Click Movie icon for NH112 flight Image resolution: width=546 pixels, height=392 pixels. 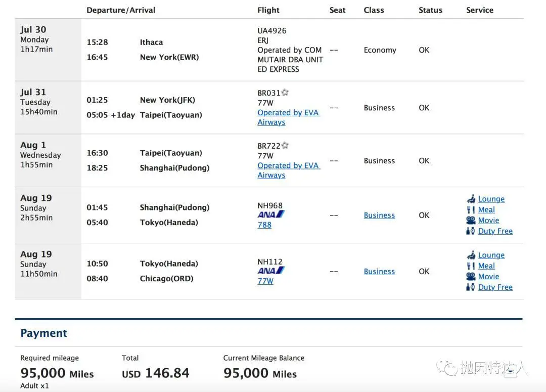471,276
